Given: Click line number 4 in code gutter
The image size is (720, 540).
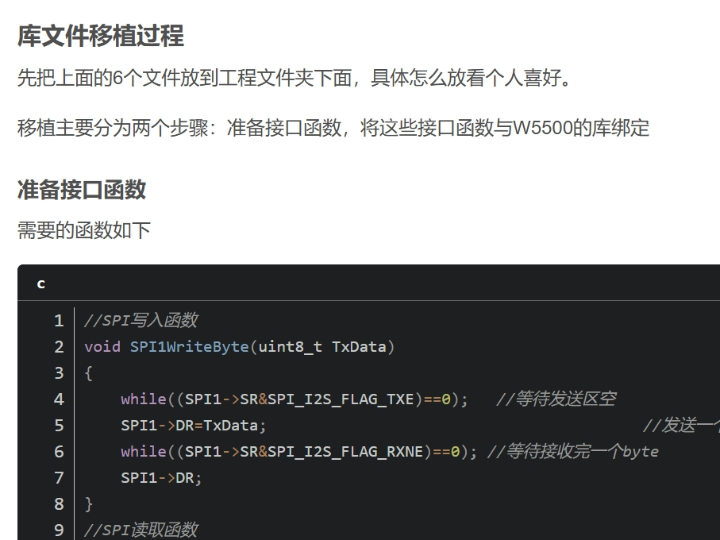Looking at the screenshot, I should pyautogui.click(x=59, y=399).
